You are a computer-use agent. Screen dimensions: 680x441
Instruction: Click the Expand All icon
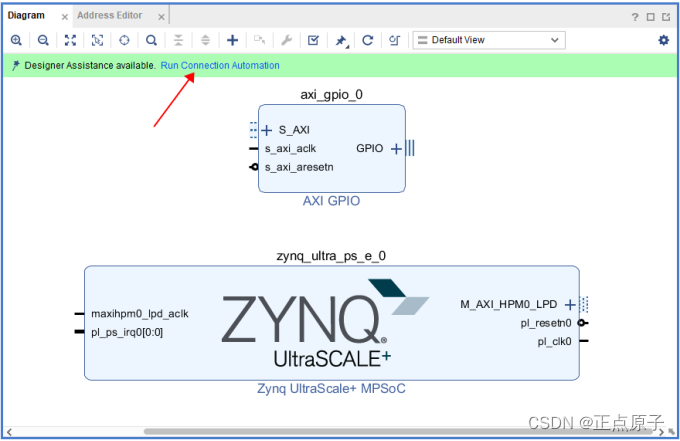click(x=206, y=40)
